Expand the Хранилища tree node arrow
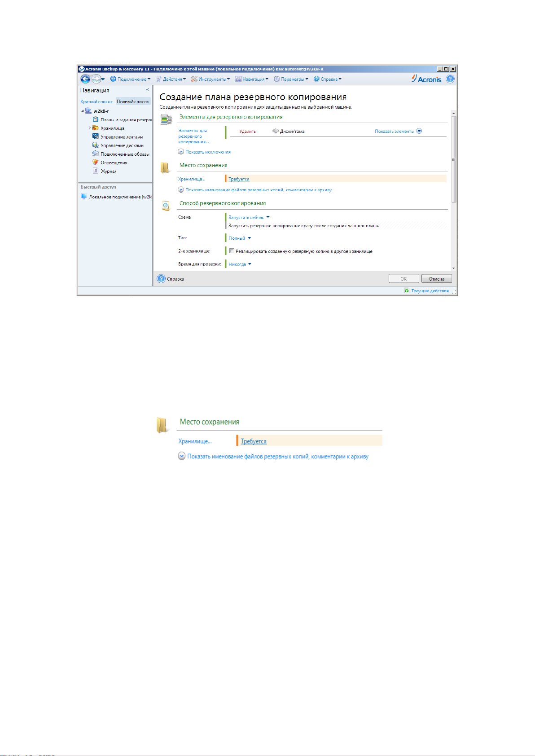 pos(90,128)
